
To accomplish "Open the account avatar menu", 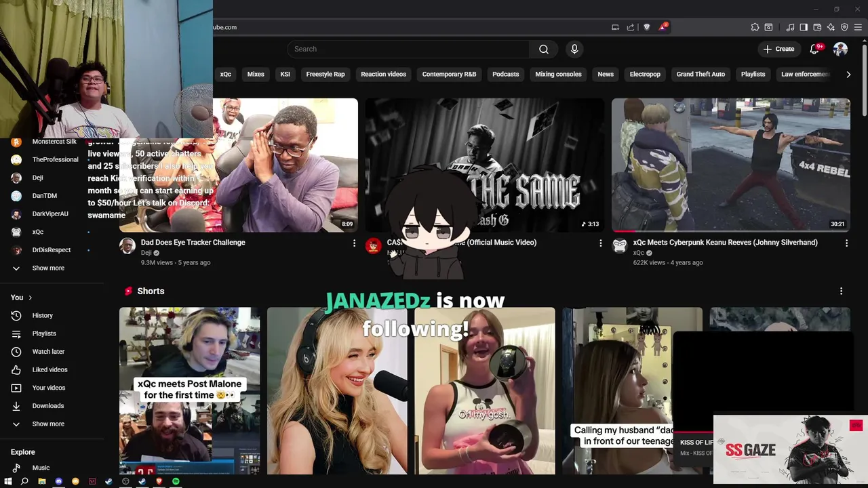I will pos(840,49).
